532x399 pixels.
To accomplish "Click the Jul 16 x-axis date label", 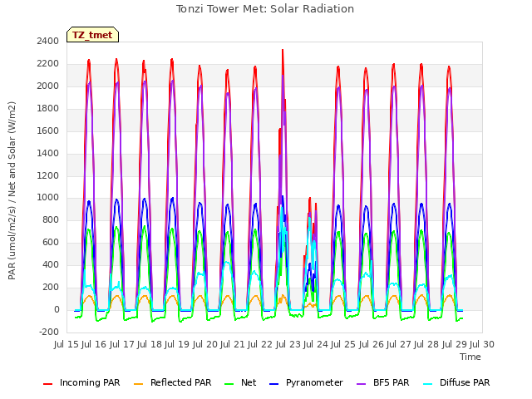I will (94, 344).
